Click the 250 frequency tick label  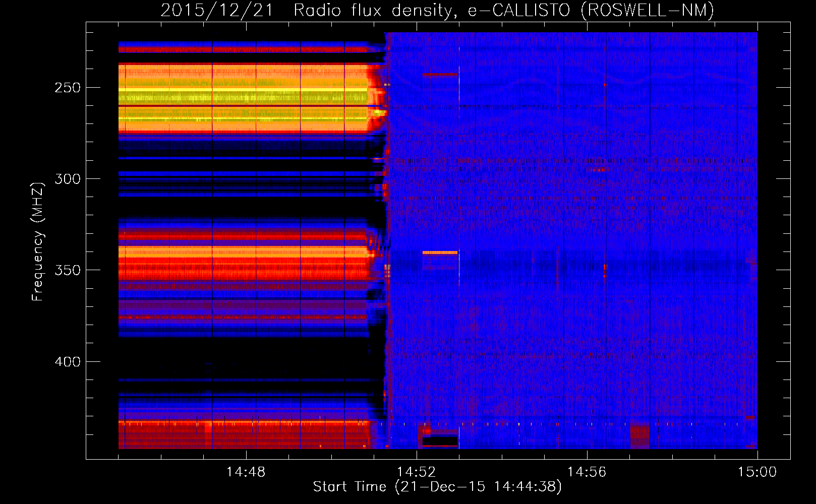(68, 88)
